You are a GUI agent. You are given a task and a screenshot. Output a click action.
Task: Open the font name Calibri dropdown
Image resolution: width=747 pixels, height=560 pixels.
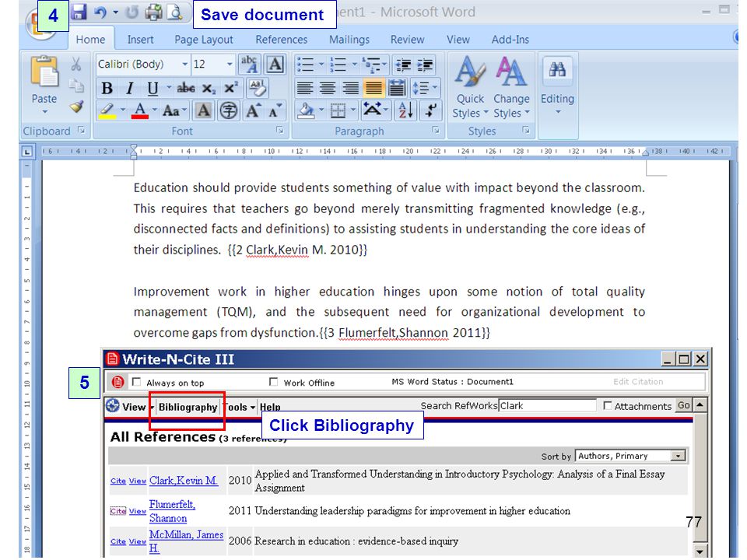click(x=185, y=64)
